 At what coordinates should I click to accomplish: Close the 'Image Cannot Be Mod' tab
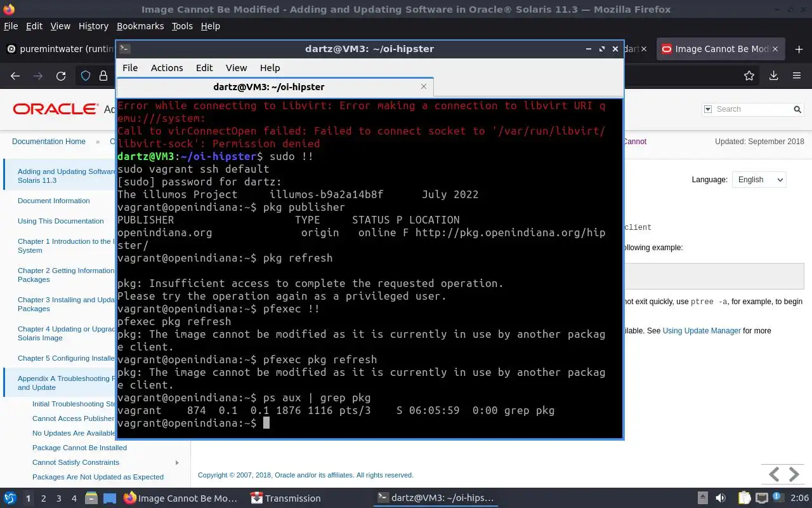point(776,49)
